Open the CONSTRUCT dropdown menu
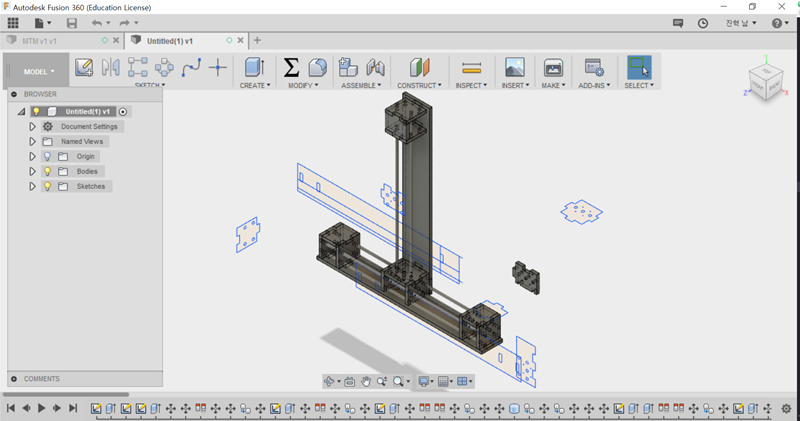Viewport: 800px width, 421px height. click(419, 85)
